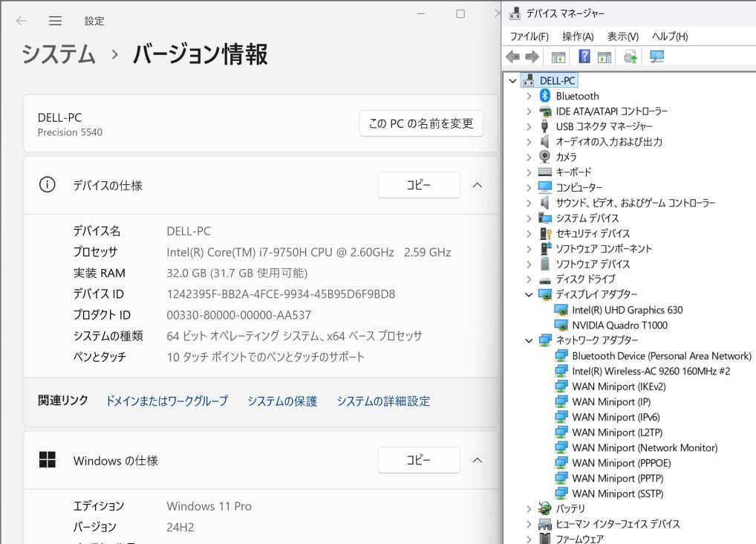Click システム in the breadcrumb
Viewport: 756px width, 544px height.
coord(59,54)
